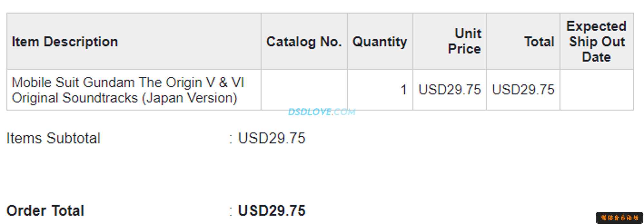The width and height of the screenshot is (644, 224).
Task: Click the colon beside Order Total
Action: pos(231,211)
